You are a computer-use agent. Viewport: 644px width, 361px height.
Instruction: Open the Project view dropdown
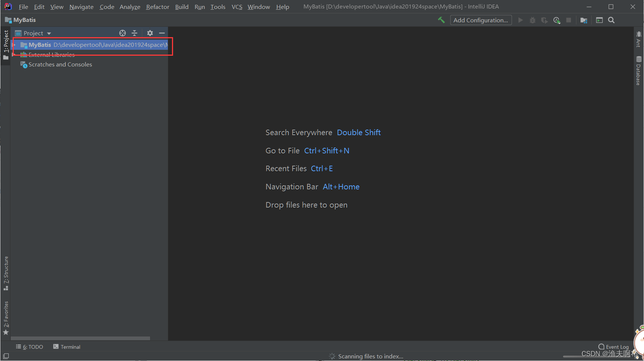coord(33,33)
